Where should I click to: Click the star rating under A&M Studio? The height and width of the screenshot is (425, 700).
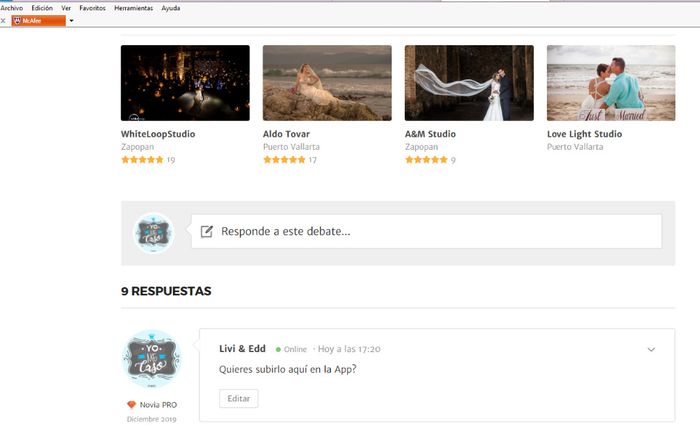(x=426, y=160)
